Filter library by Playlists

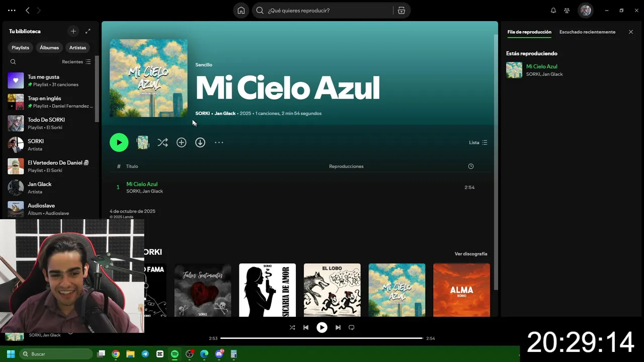pyautogui.click(x=21, y=48)
